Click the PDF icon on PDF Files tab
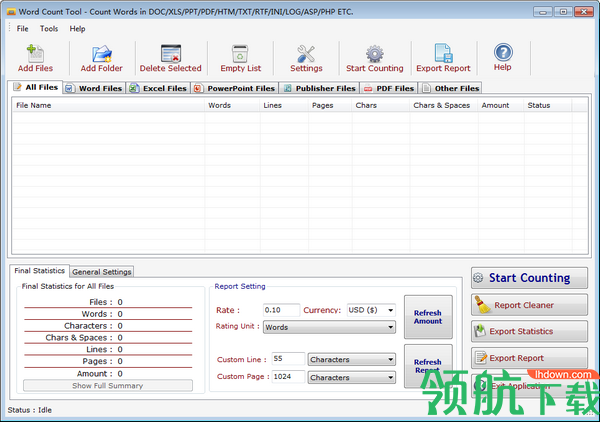The width and height of the screenshot is (600, 422). pos(368,89)
